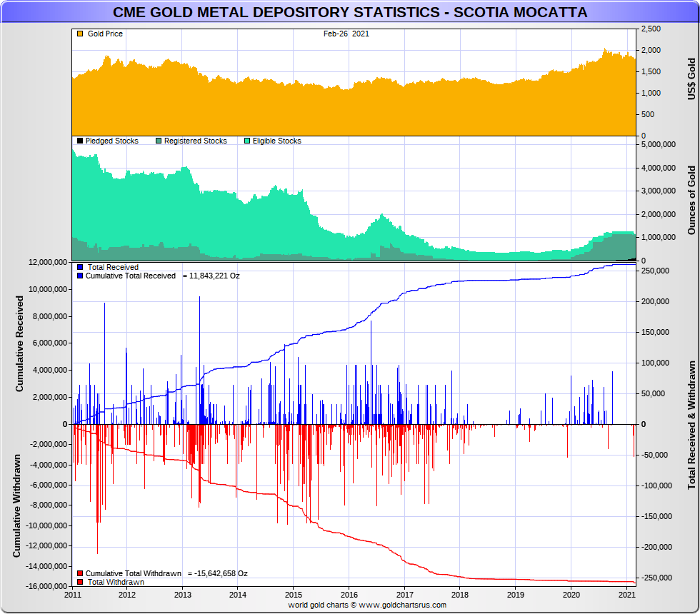Click the Eligible Stocks legend swatch
Image resolution: width=700 pixels, height=614 pixels.
click(247, 141)
